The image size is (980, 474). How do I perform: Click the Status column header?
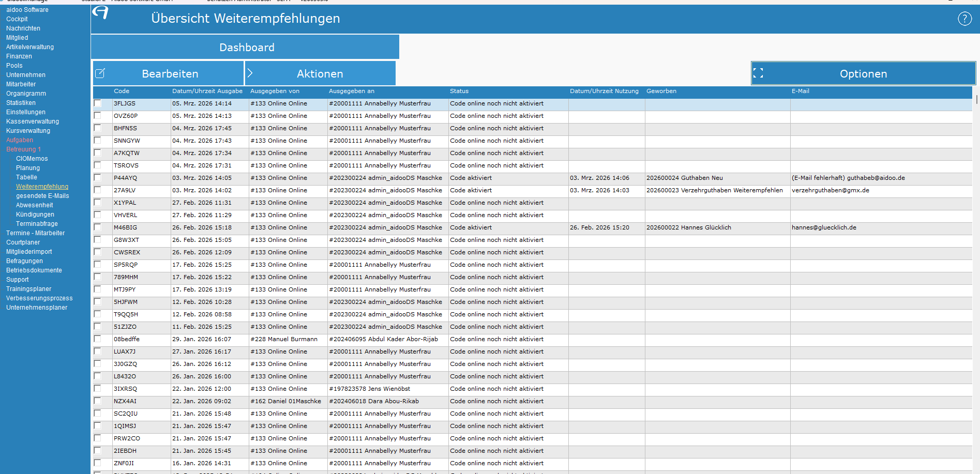point(459,91)
